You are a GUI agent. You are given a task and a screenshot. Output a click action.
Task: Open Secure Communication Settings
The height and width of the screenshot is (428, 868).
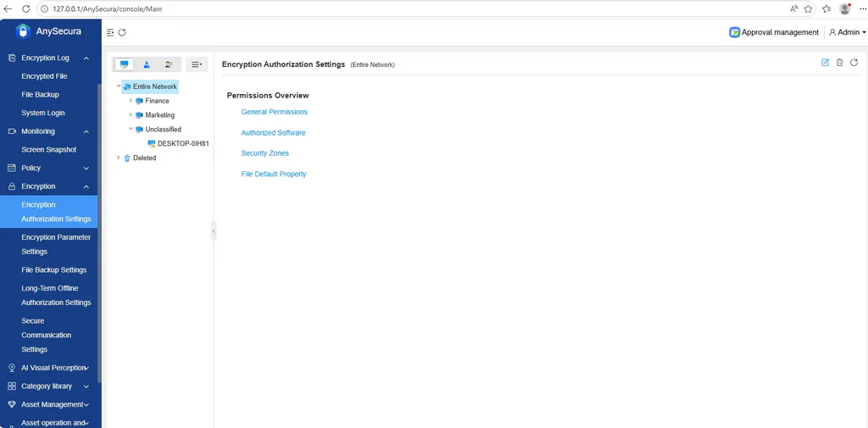click(x=47, y=335)
